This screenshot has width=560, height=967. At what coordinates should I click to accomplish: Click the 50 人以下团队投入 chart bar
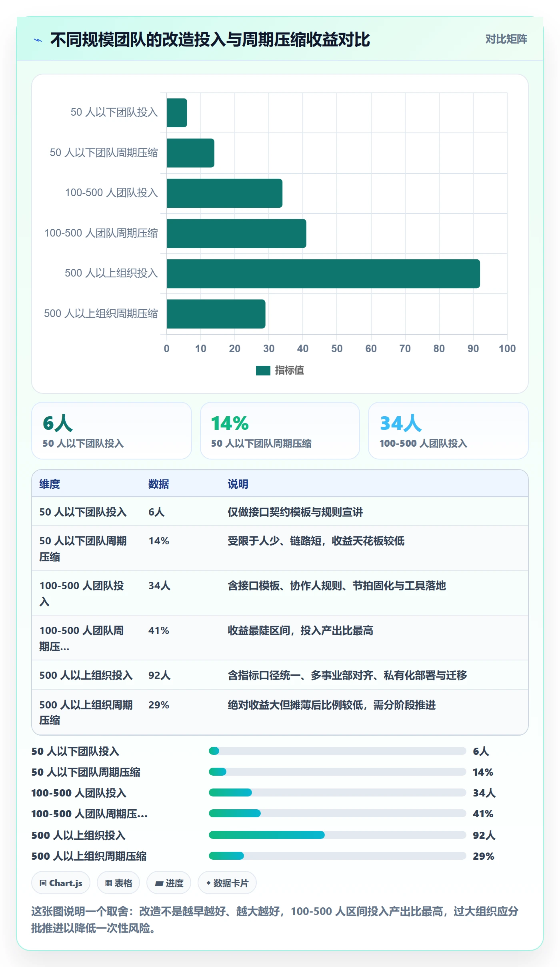point(177,113)
